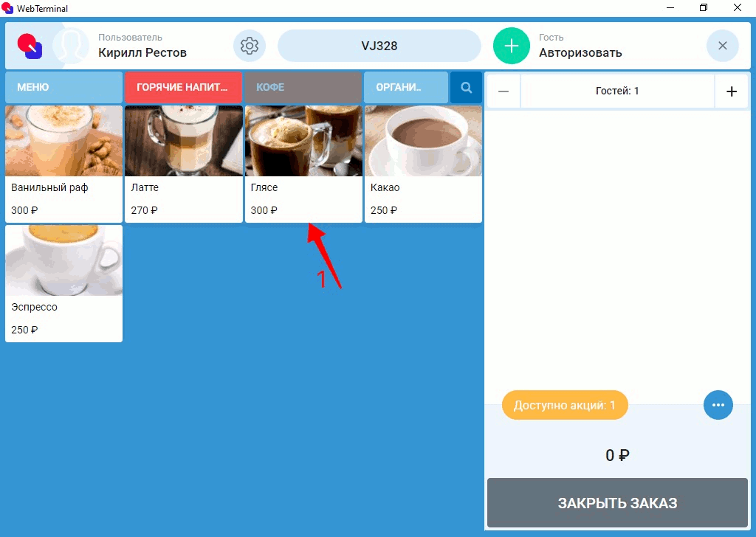This screenshot has width=756, height=537.
Task: Show available promotions Доступно акций: 1
Action: click(565, 405)
